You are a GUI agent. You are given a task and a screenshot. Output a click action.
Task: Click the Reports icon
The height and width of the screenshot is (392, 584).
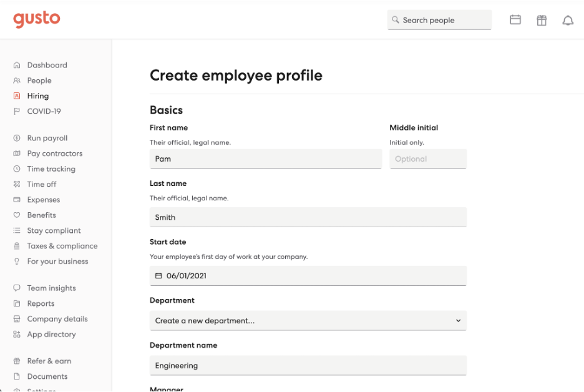point(17,303)
